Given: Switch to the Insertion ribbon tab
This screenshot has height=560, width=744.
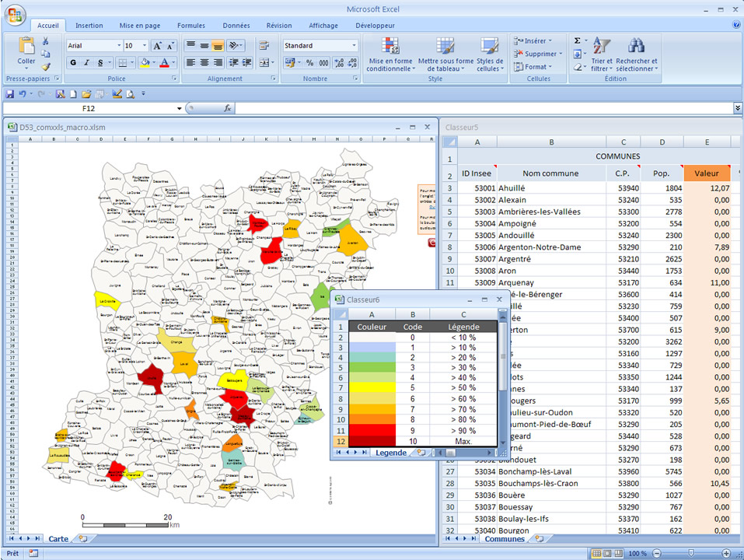Looking at the screenshot, I should pos(89,26).
